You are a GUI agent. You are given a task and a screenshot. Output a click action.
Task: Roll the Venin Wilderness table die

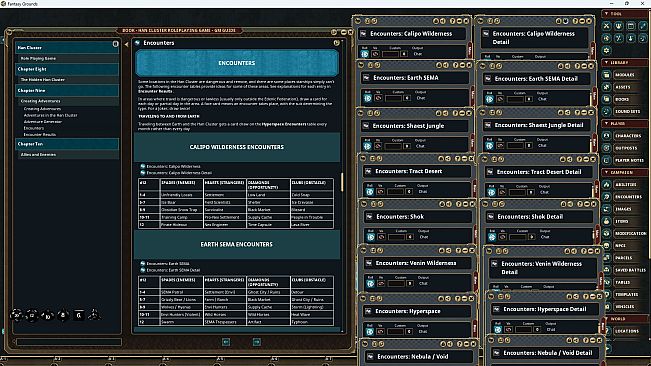[x=370, y=283]
